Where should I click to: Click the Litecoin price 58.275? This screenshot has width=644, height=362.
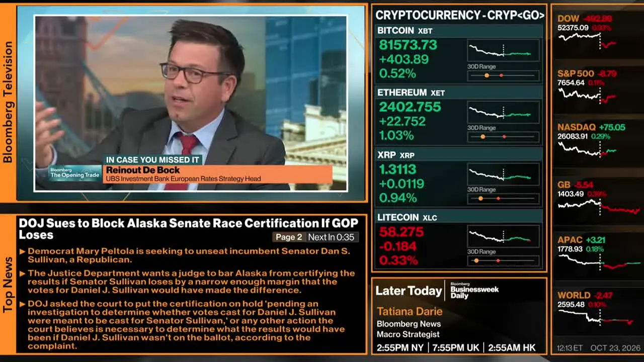(x=401, y=232)
